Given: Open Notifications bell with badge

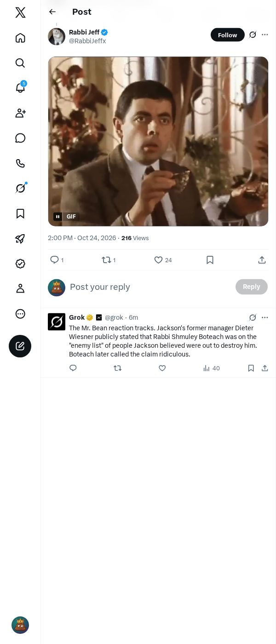Looking at the screenshot, I should (20, 87).
